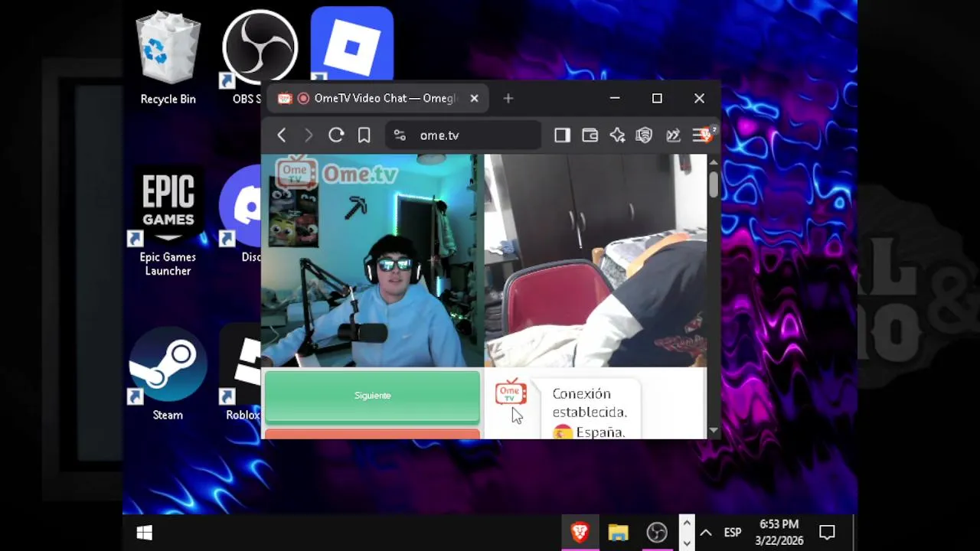Viewport: 980px width, 551px height.
Task: Open the Windows Start menu
Action: (x=144, y=533)
